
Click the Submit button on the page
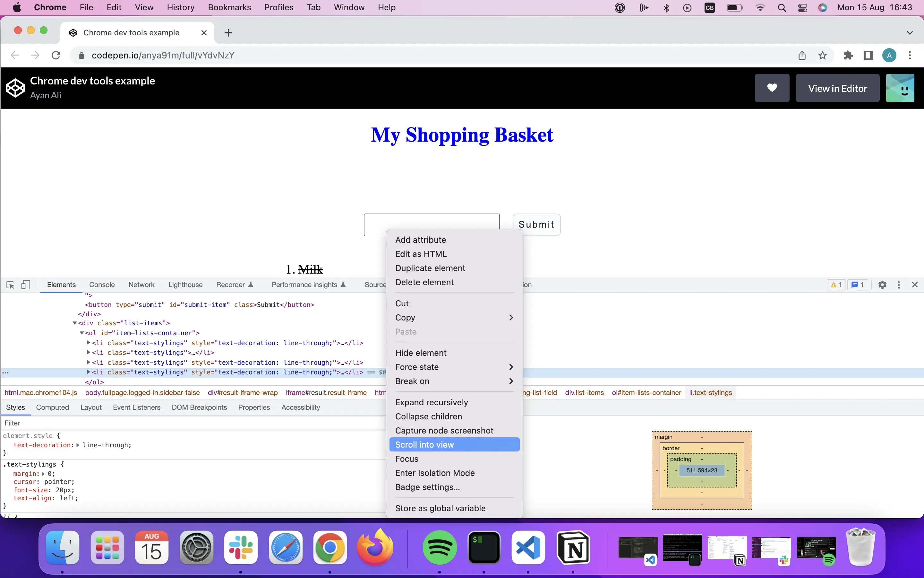coord(536,224)
